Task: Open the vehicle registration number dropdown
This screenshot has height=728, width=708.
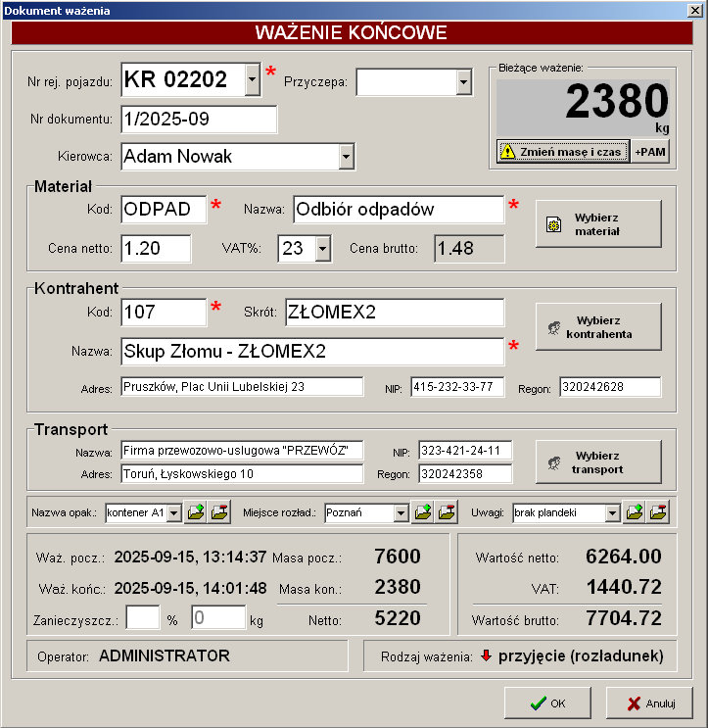Action: click(x=252, y=79)
